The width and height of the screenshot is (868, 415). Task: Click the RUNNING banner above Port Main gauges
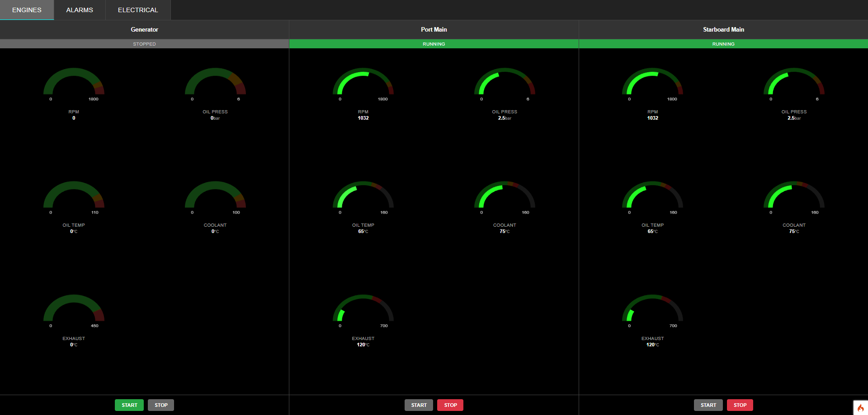tap(434, 44)
